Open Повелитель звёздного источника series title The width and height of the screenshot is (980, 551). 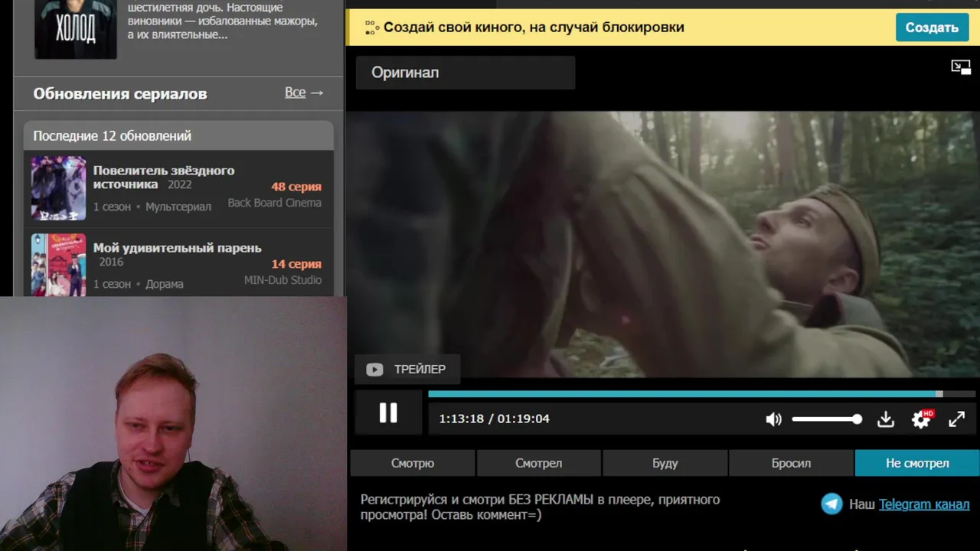pyautogui.click(x=164, y=177)
